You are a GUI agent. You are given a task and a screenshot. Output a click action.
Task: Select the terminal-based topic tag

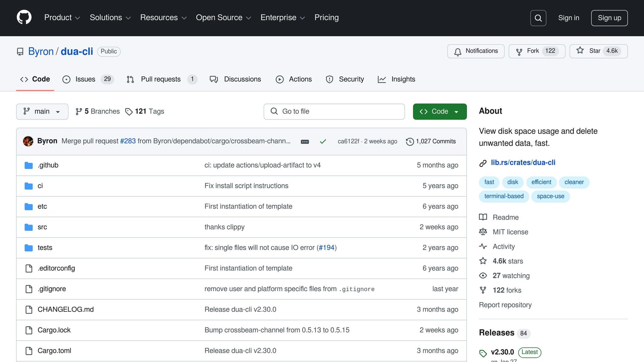tap(504, 196)
